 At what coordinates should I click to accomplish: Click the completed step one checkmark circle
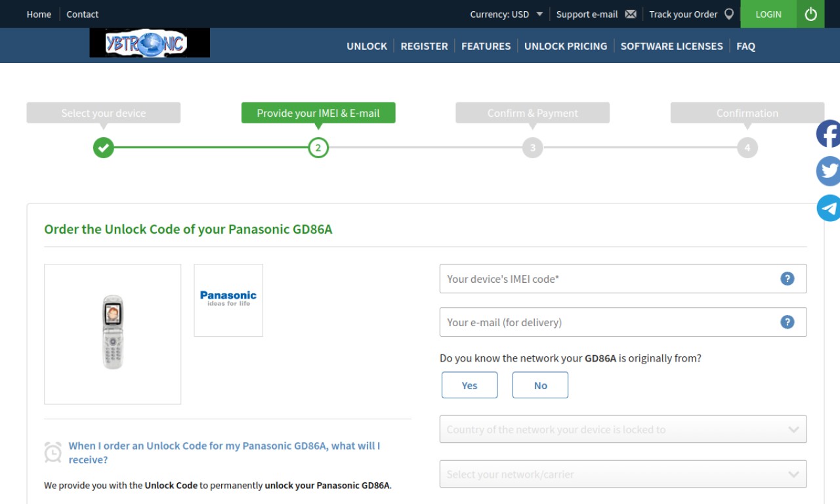pos(104,148)
